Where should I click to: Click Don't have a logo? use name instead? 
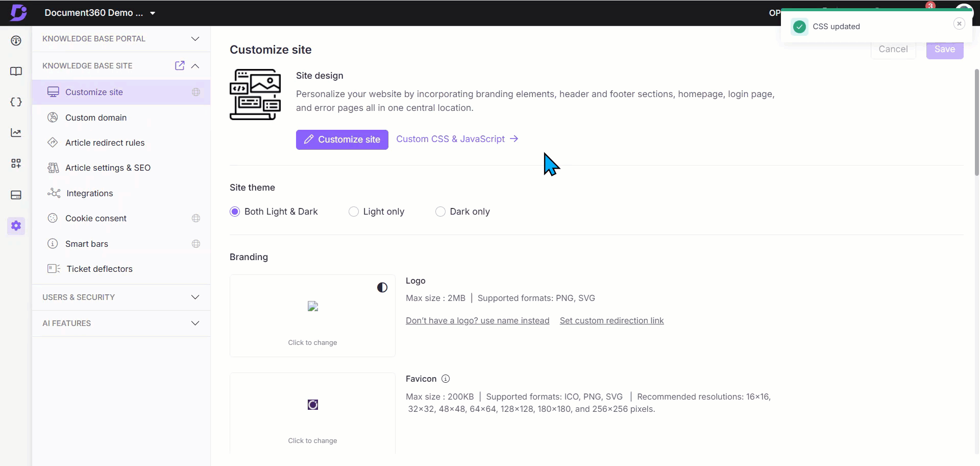point(478,321)
